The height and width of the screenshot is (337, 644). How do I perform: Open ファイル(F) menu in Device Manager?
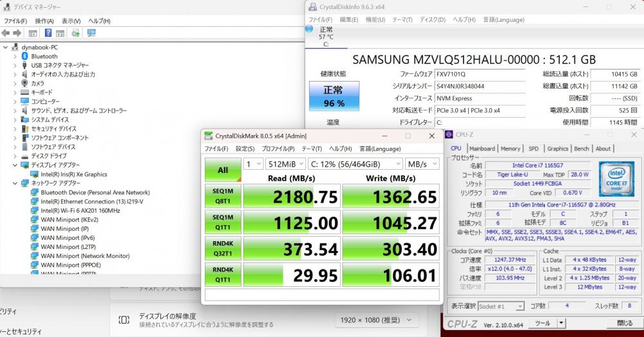pyautogui.click(x=15, y=21)
